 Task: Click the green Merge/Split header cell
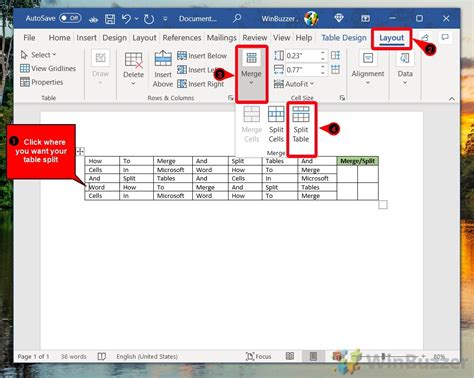tap(357, 161)
